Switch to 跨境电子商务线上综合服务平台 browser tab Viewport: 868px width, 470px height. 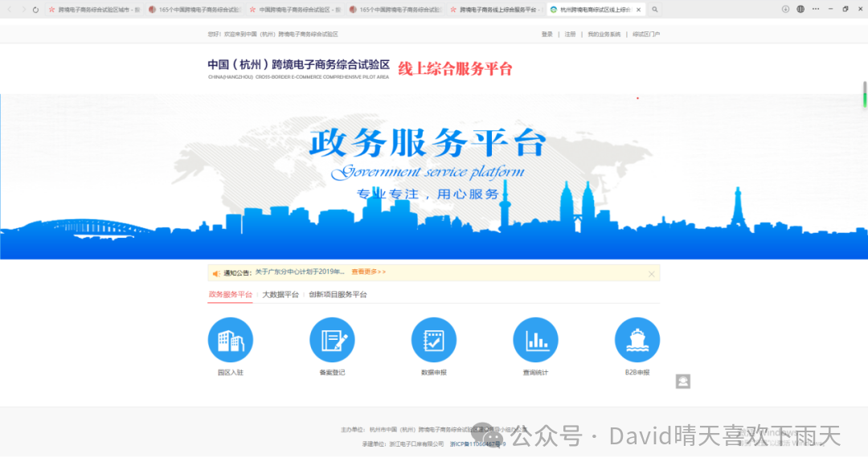(496, 10)
